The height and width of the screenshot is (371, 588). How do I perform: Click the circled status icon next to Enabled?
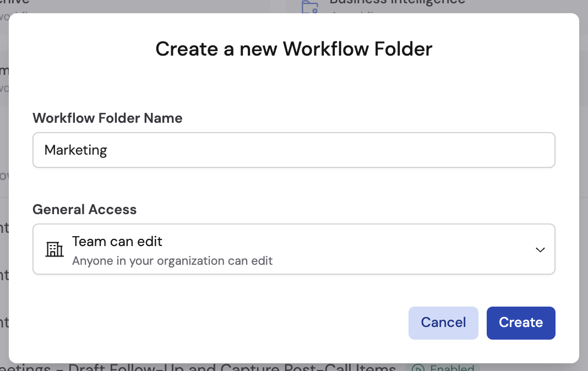coord(418,368)
